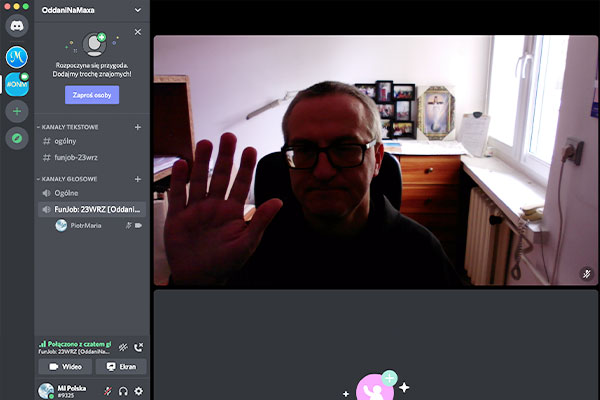Image resolution: width=600 pixels, height=400 pixels.
Task: Click the webcam video tile
Action: click(375, 162)
